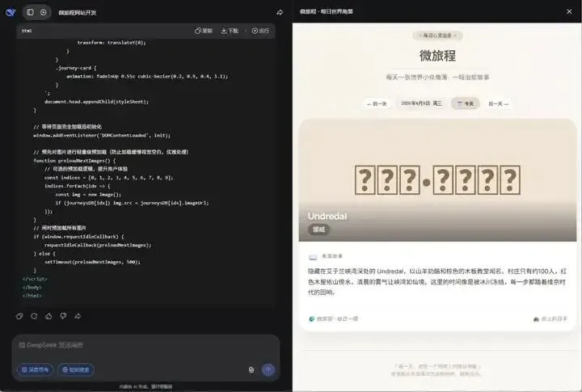Click the closing </html> tag line
582x392 pixels.
pos(32,296)
